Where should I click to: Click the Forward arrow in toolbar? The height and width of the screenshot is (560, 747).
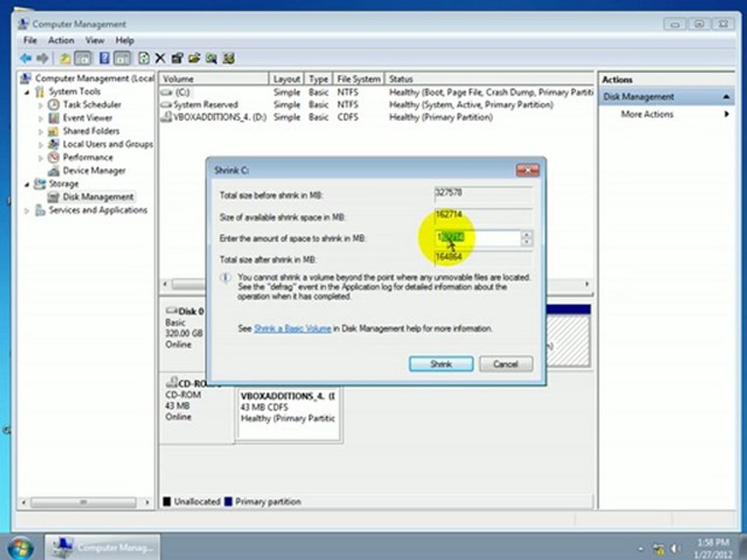42,58
